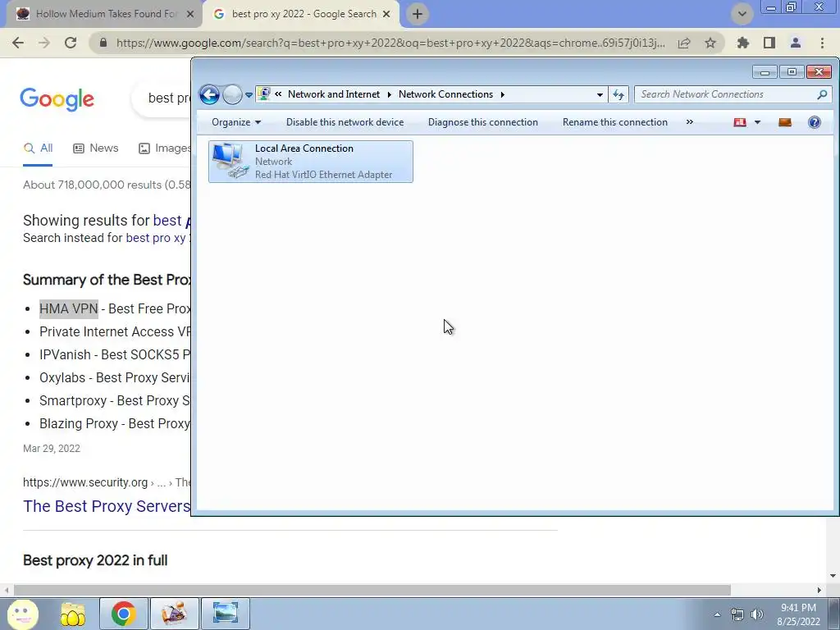Toggle Chrome side panel icon

point(769,43)
